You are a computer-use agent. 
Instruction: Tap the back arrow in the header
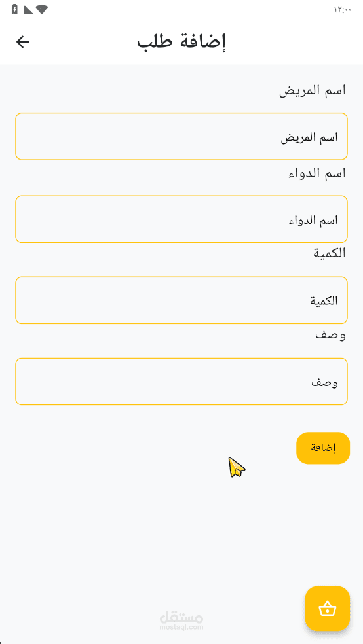(23, 41)
